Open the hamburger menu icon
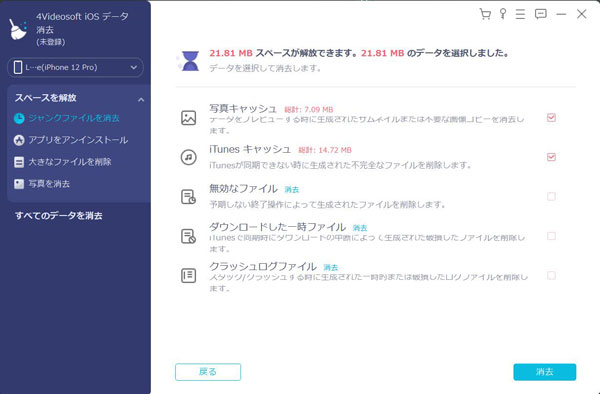 point(520,15)
